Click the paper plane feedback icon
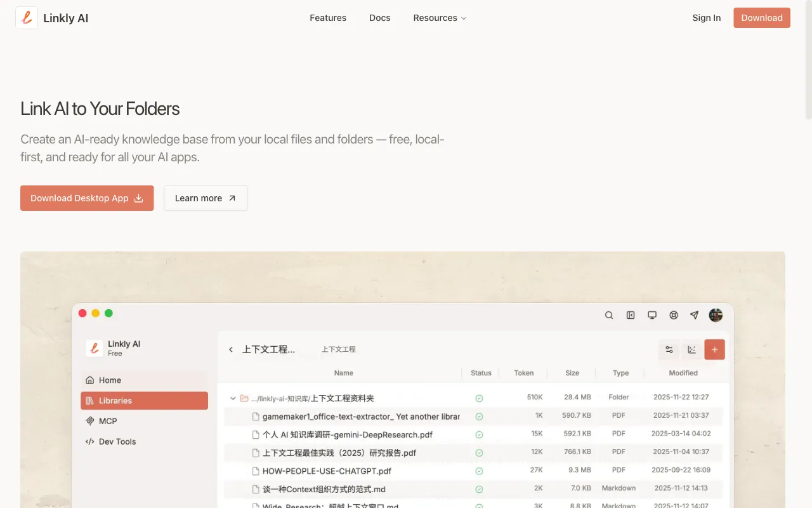 tap(695, 315)
